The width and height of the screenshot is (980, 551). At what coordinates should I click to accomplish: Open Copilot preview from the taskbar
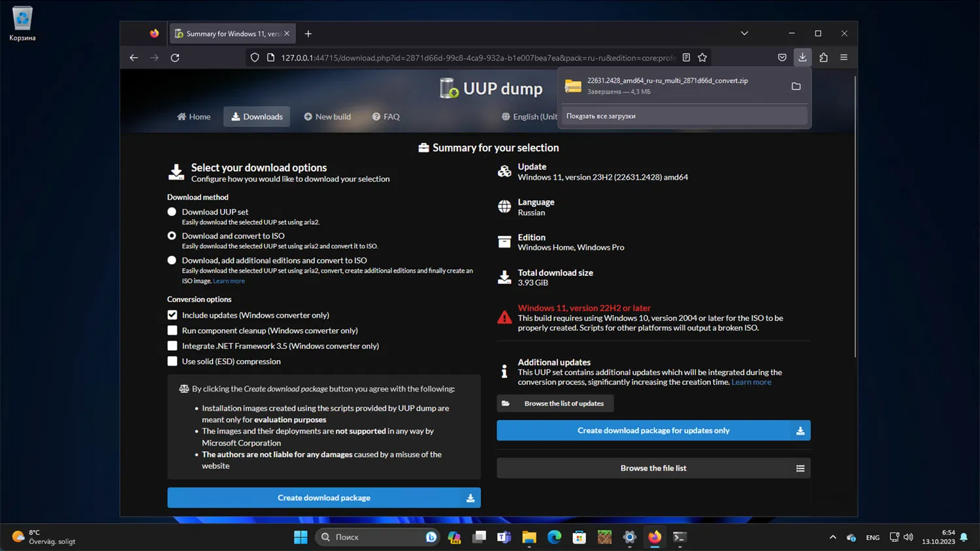click(454, 537)
